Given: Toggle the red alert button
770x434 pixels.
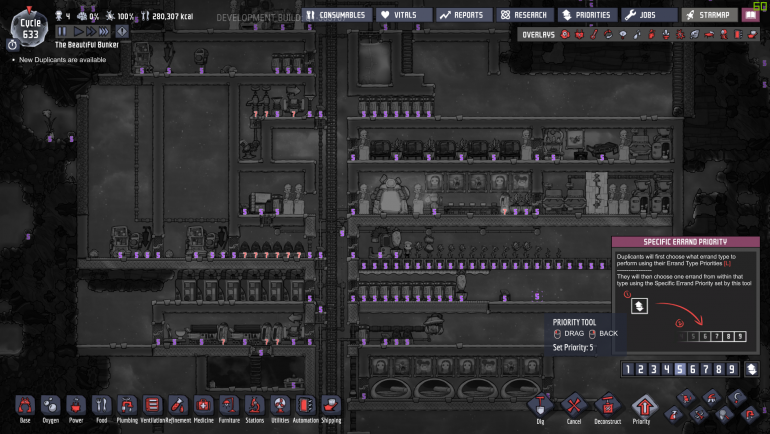Looking at the screenshot, I should coord(122,32).
